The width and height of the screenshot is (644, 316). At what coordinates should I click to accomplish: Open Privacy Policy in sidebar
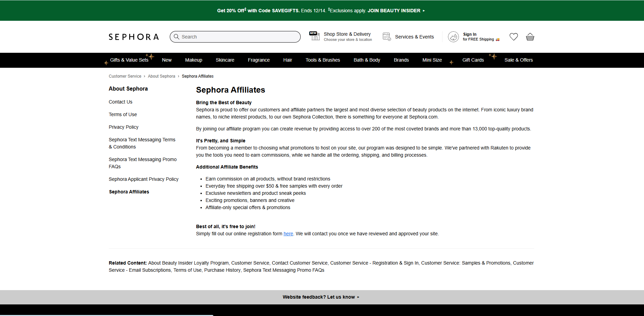(123, 127)
